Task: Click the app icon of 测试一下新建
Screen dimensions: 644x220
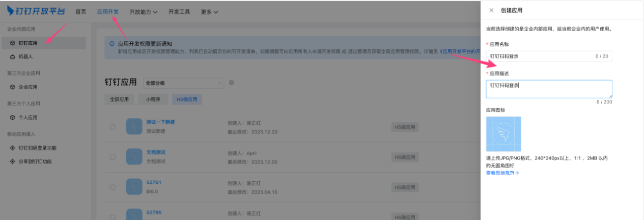Action: 134,127
